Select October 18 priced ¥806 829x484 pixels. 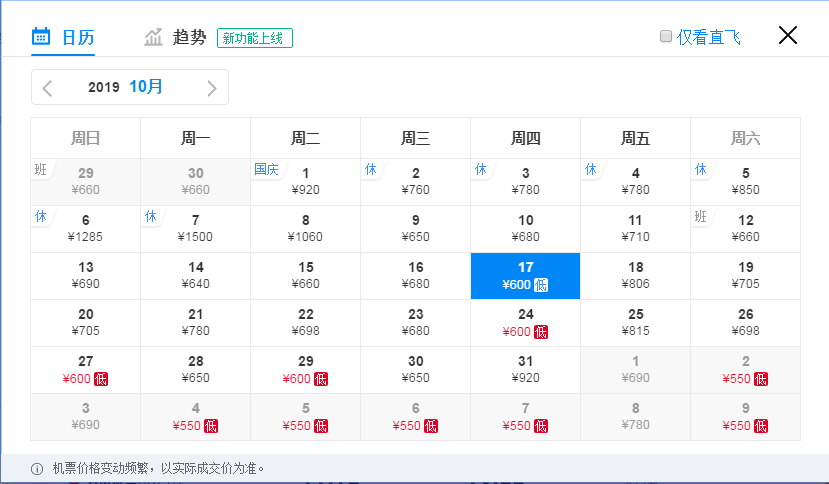pos(635,276)
